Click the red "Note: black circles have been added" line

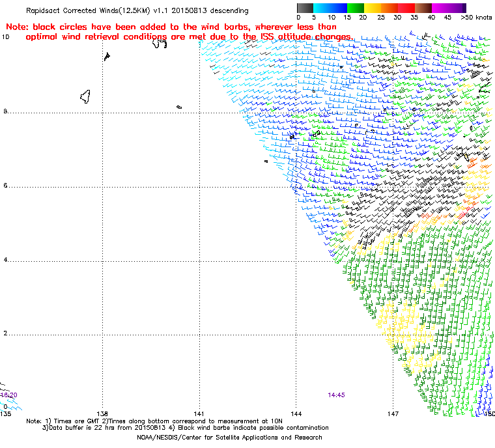[171, 27]
